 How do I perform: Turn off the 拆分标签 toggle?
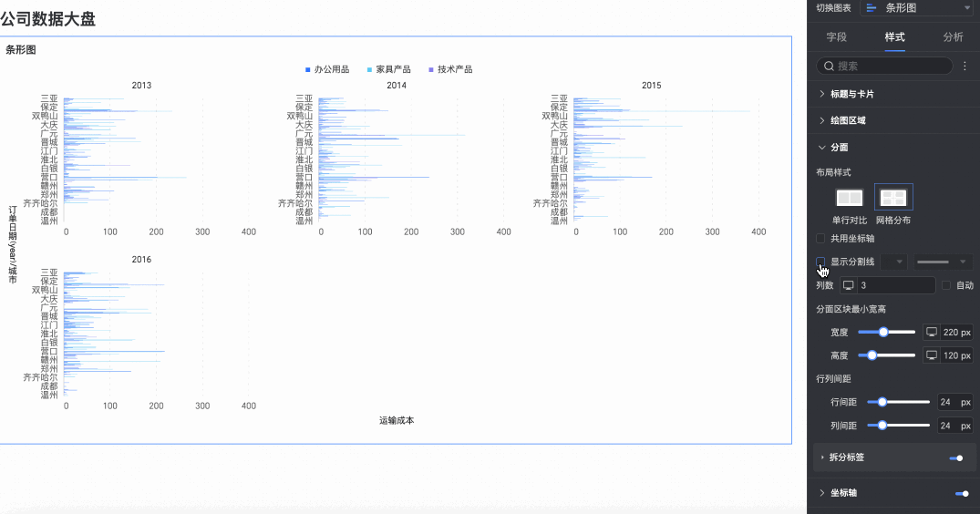(x=956, y=458)
